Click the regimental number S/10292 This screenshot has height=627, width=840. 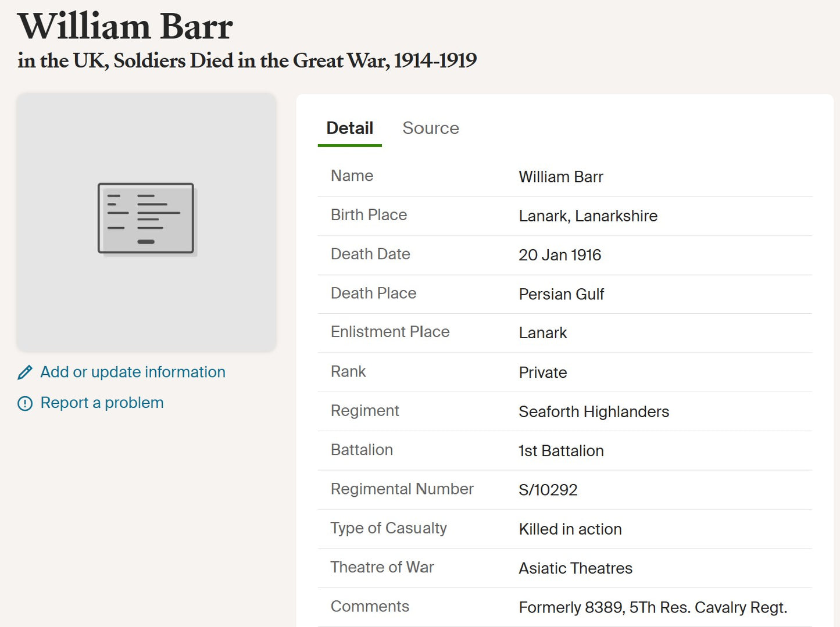[548, 490]
